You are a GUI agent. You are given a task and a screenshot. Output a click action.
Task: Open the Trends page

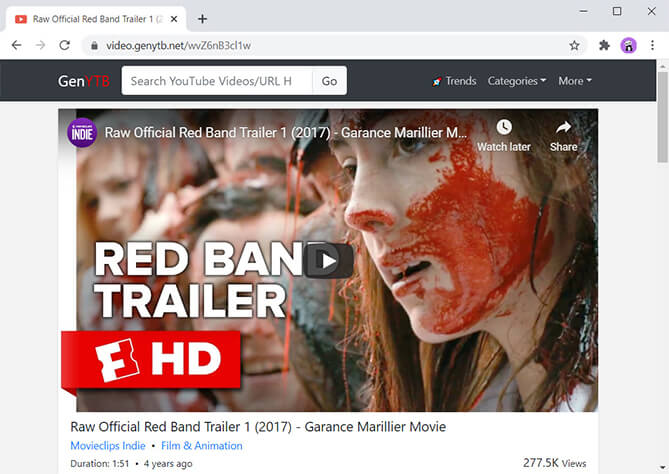(x=454, y=81)
